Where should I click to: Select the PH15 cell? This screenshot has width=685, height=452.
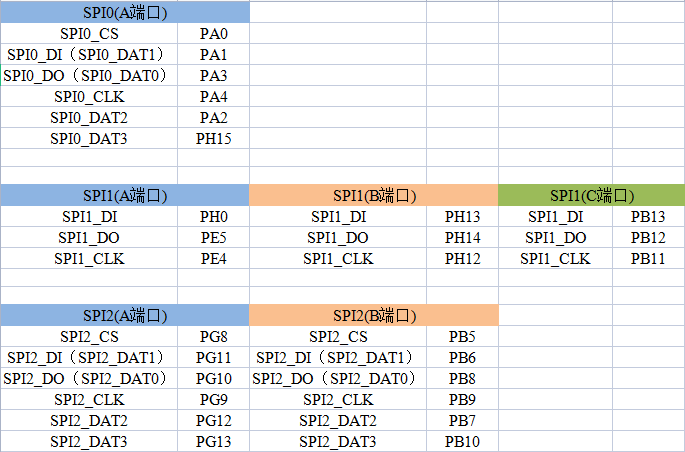pyautogui.click(x=214, y=138)
